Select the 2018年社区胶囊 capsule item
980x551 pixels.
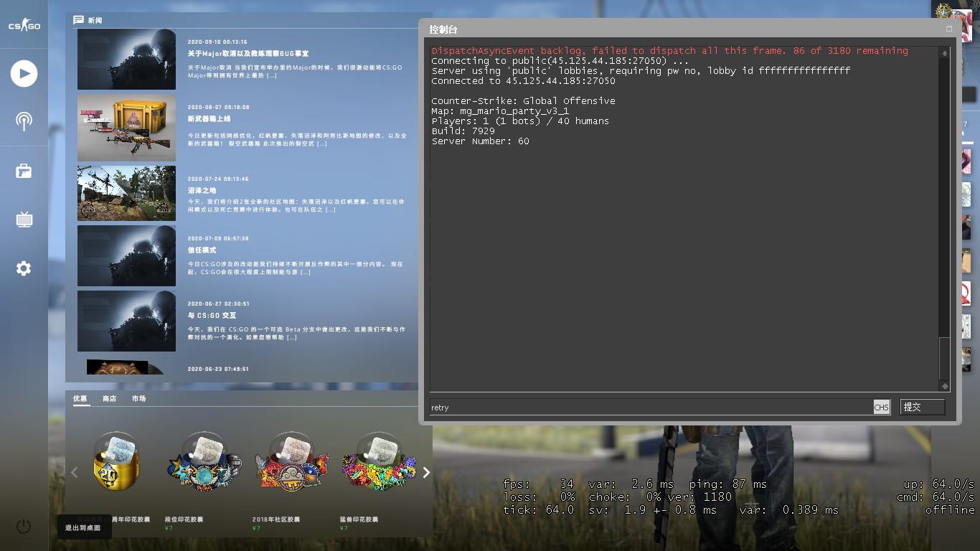click(x=292, y=463)
